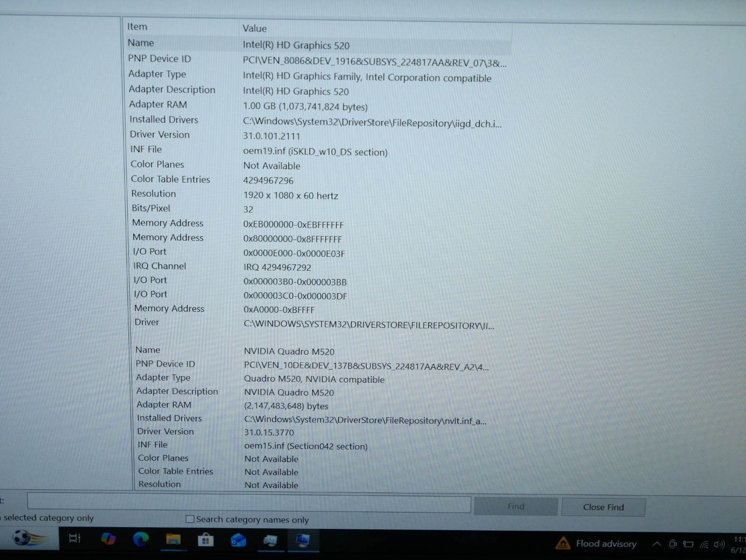Select Memory Address 0x80000000-0x8FFFFFFF
746x560 pixels.
[x=292, y=239]
